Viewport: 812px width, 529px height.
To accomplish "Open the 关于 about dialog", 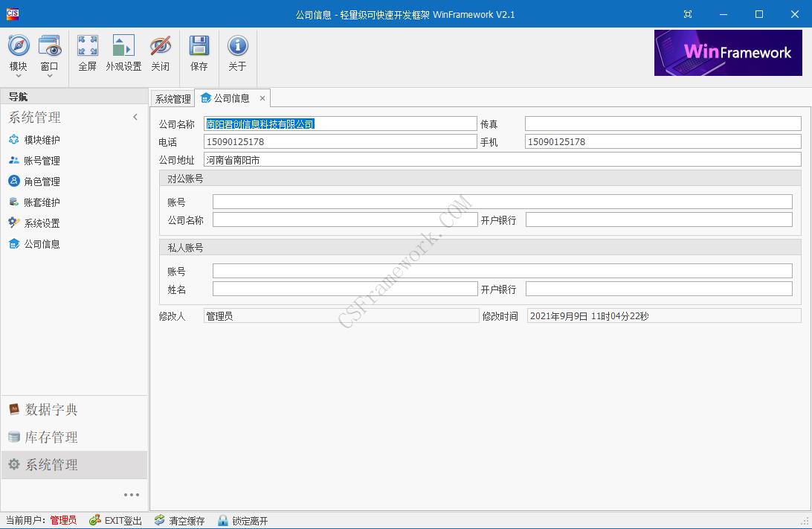I will [236, 52].
